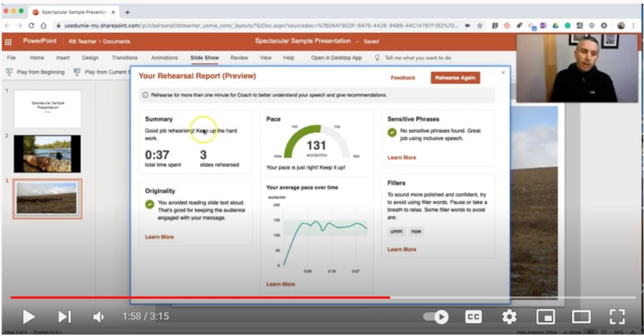Switch to Insert ribbon tab

[x=63, y=58]
